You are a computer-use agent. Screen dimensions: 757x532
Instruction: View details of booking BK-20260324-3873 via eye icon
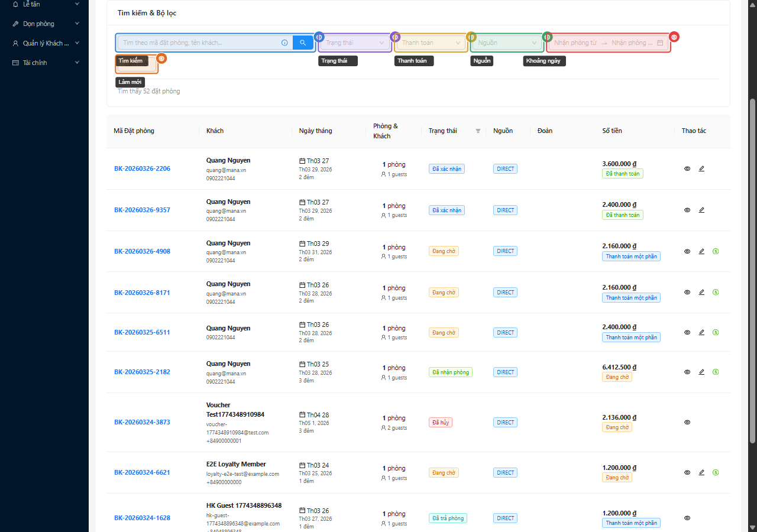pyautogui.click(x=687, y=422)
